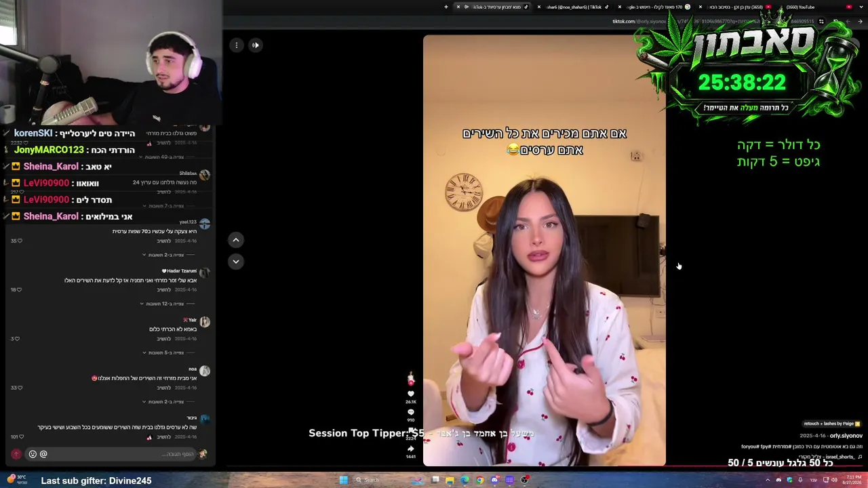Image resolution: width=868 pixels, height=488 pixels.
Task: Insert a mention with the @ icon
Action: pyautogui.click(x=43, y=454)
